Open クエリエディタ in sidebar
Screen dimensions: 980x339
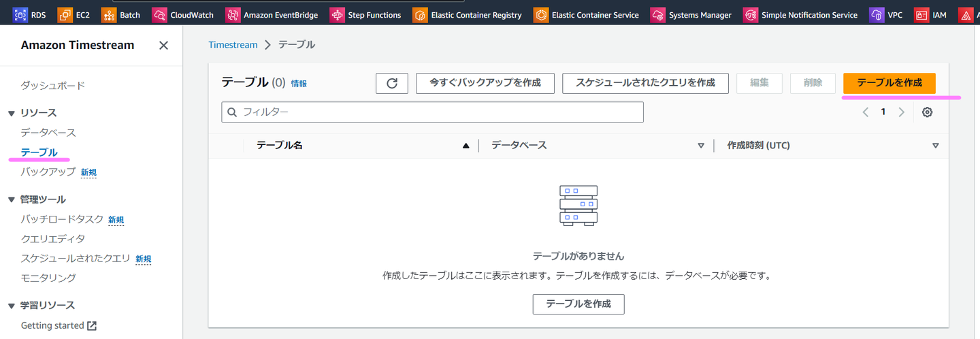click(53, 239)
